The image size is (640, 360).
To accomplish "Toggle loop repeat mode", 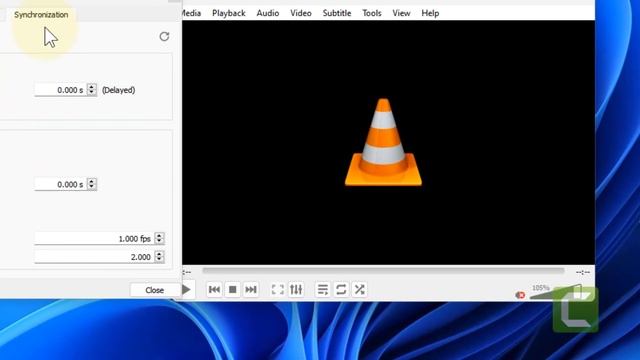I will coord(341,290).
